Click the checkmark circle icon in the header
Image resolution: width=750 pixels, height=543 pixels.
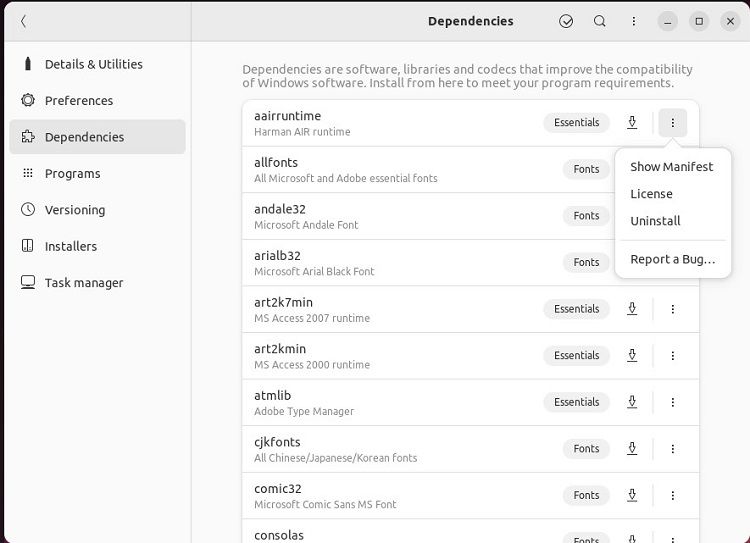click(567, 21)
